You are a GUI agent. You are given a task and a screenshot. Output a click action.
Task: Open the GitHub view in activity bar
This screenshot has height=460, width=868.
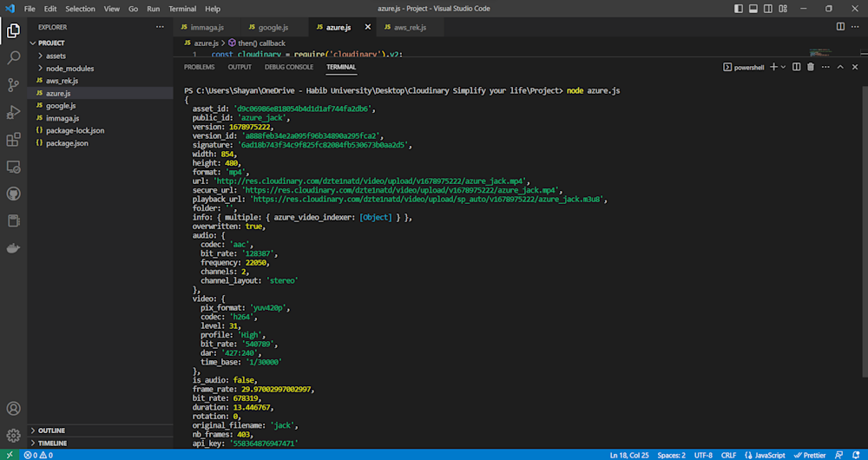click(13, 194)
